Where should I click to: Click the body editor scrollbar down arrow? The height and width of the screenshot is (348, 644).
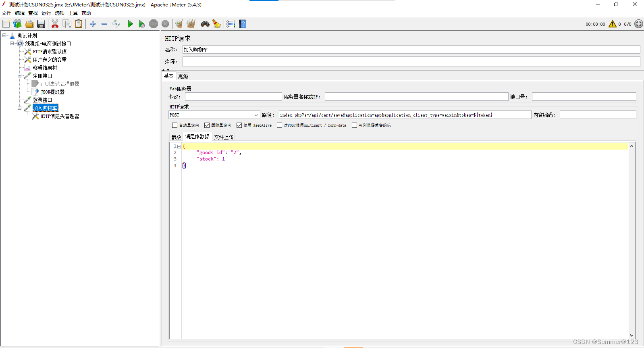[x=632, y=335]
